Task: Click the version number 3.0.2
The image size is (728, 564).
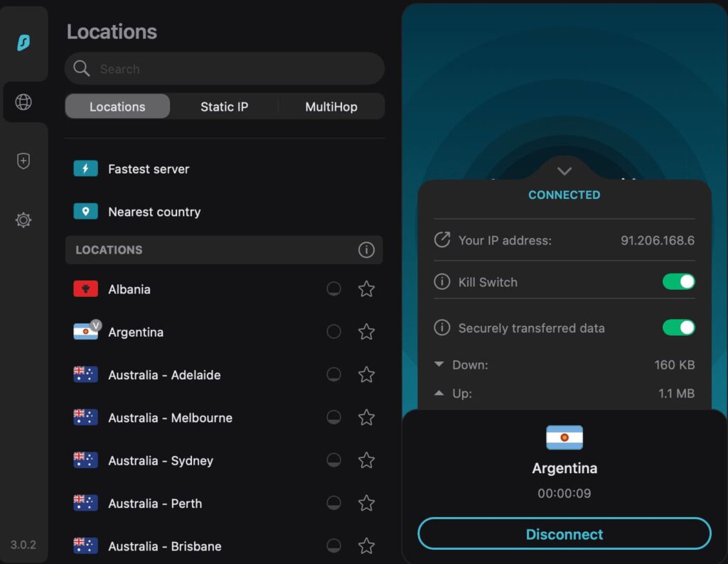Action: 23,545
